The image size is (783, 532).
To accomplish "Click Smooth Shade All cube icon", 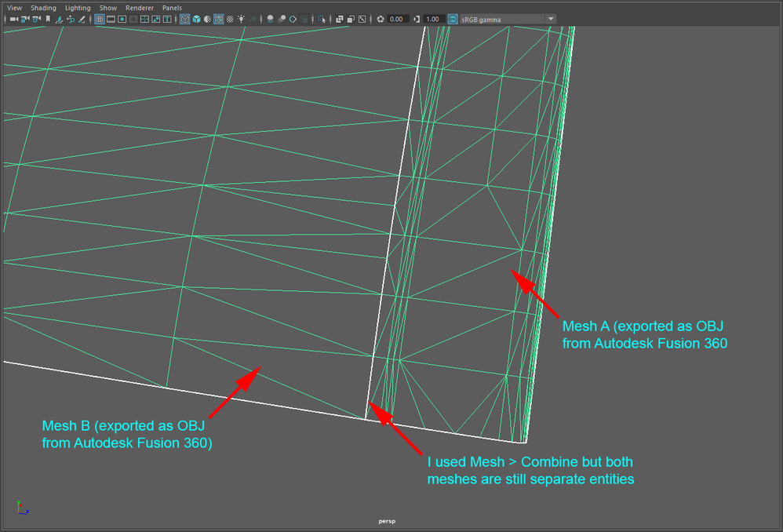I will point(196,19).
